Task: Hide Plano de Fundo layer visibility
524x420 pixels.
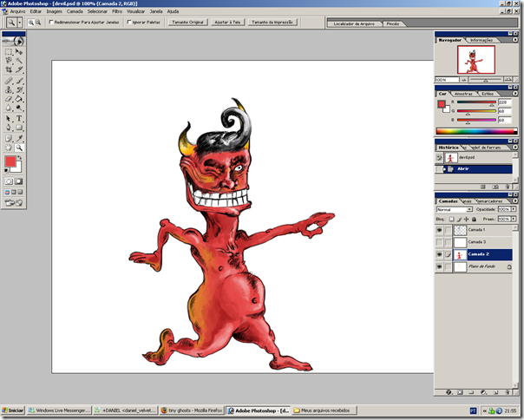Action: click(x=439, y=266)
